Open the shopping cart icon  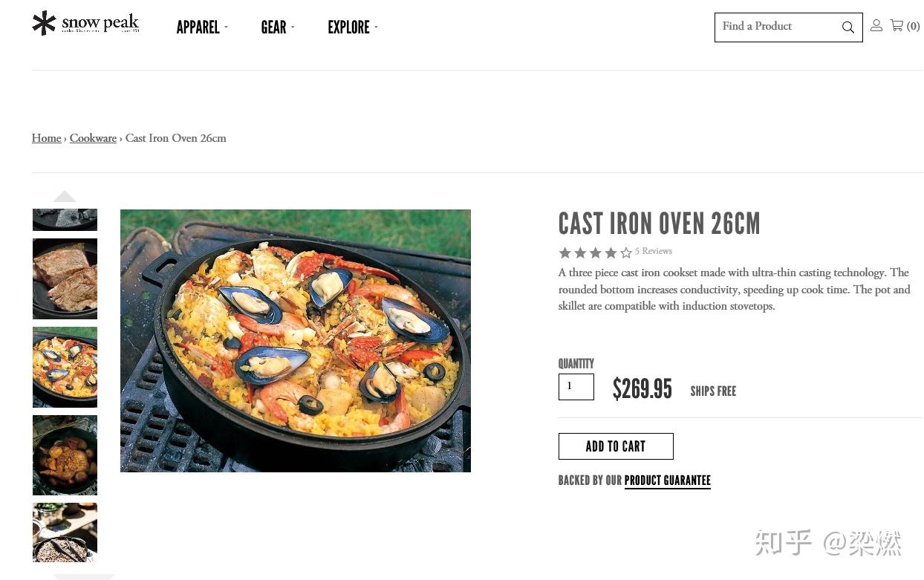[897, 26]
